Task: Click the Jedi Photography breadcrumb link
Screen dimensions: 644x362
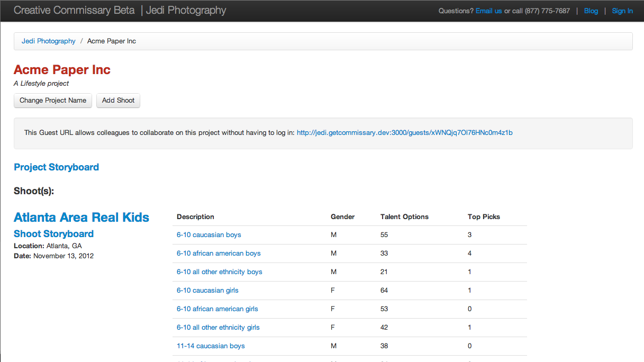Action: point(49,41)
